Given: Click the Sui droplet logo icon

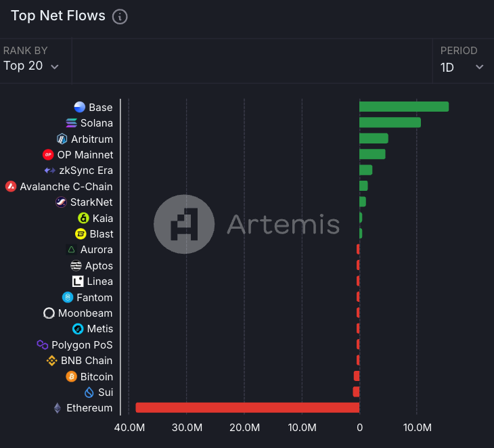Looking at the screenshot, I should [89, 393].
